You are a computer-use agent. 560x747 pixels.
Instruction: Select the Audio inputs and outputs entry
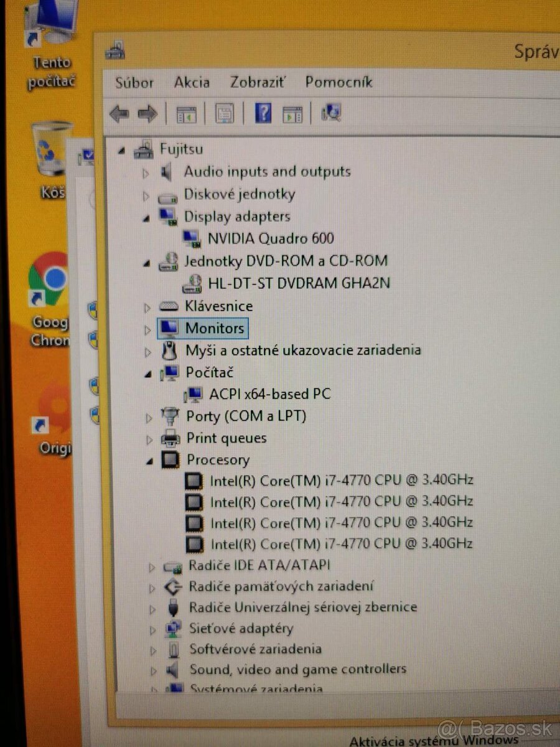268,172
